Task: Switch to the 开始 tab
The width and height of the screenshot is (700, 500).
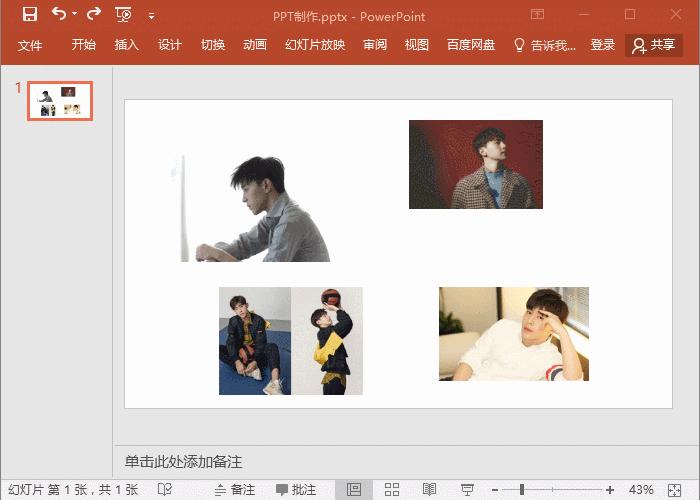Action: pyautogui.click(x=83, y=45)
